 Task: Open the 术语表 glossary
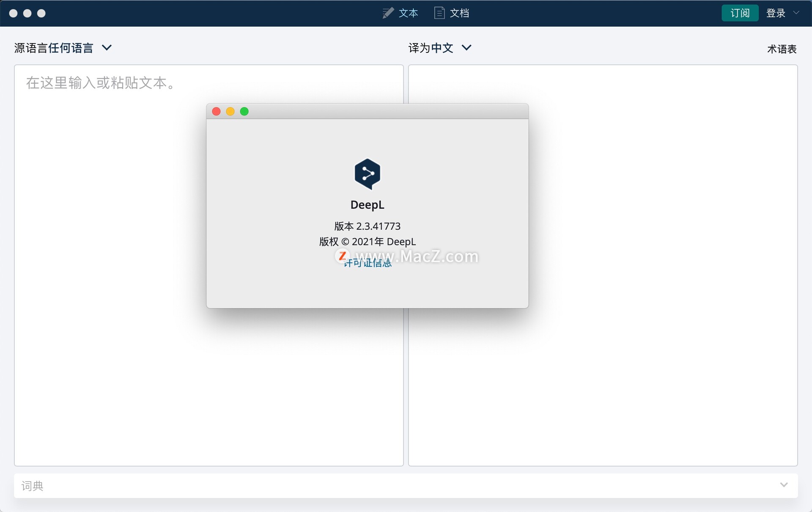point(782,49)
